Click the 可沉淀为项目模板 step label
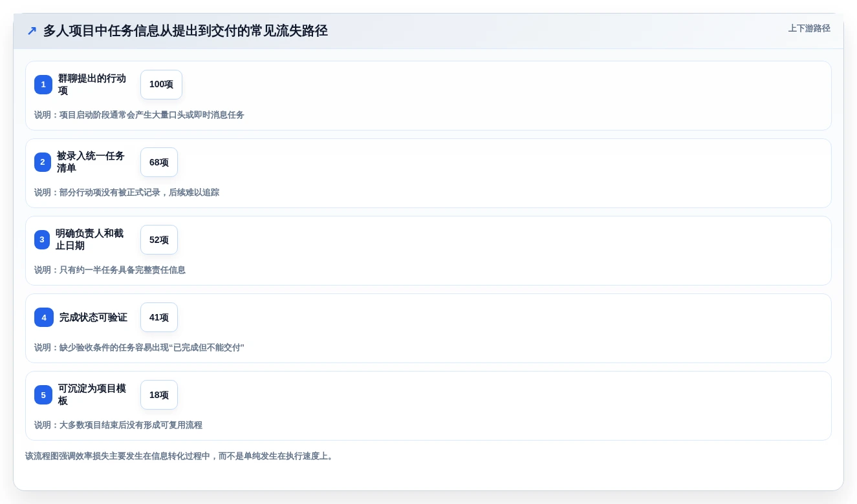 [92, 395]
